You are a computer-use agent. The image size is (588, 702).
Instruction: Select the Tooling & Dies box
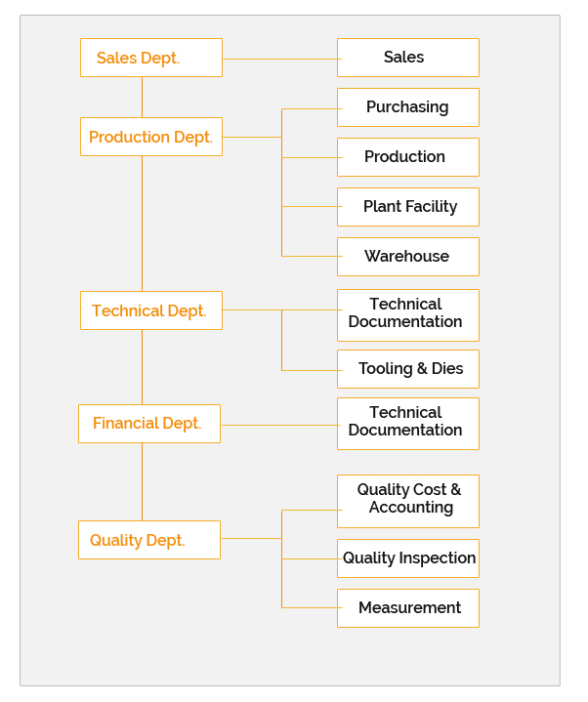click(x=407, y=369)
